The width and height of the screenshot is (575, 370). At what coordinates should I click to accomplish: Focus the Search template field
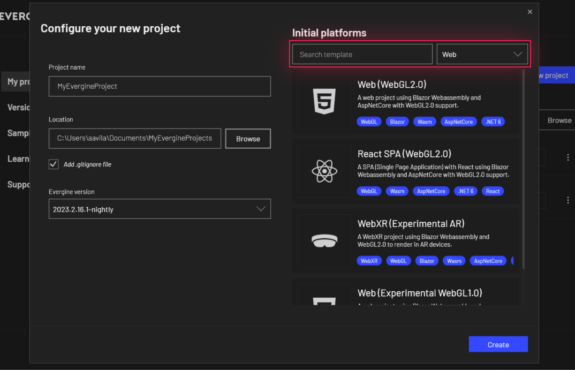pyautogui.click(x=362, y=54)
